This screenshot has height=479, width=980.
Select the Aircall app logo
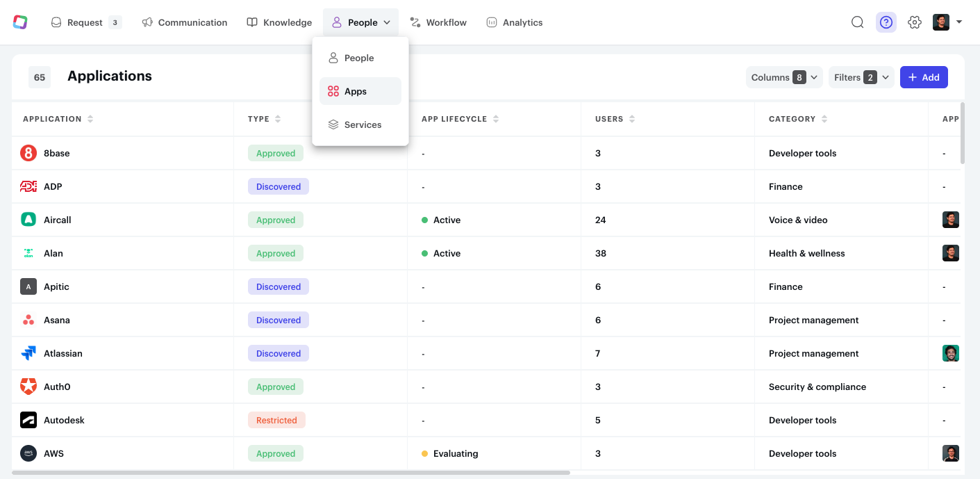[28, 220]
